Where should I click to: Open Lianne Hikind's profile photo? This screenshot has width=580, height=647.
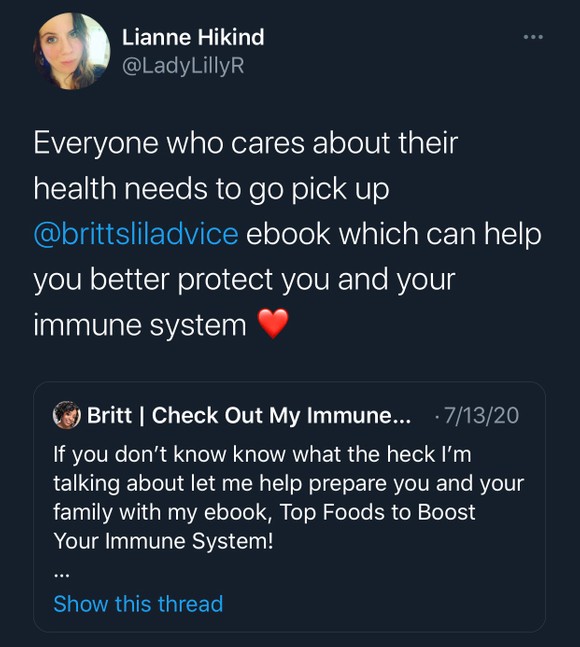(x=72, y=51)
